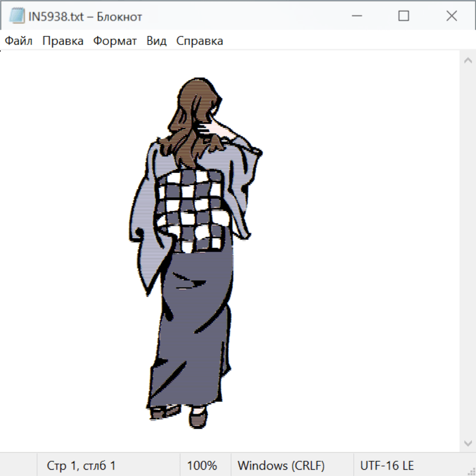
Task: Click the resize grip in bottom-right corner
Action: [471, 471]
